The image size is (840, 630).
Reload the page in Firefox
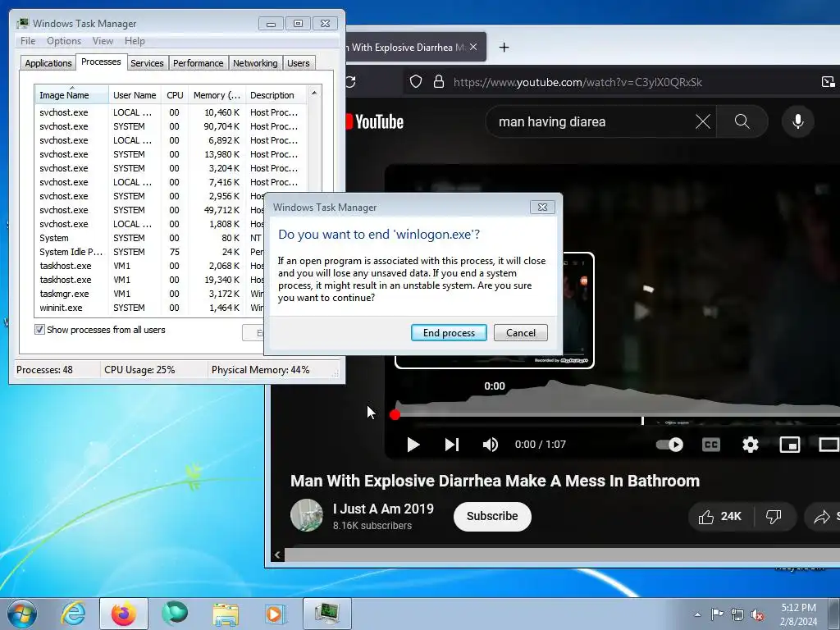pyautogui.click(x=351, y=81)
